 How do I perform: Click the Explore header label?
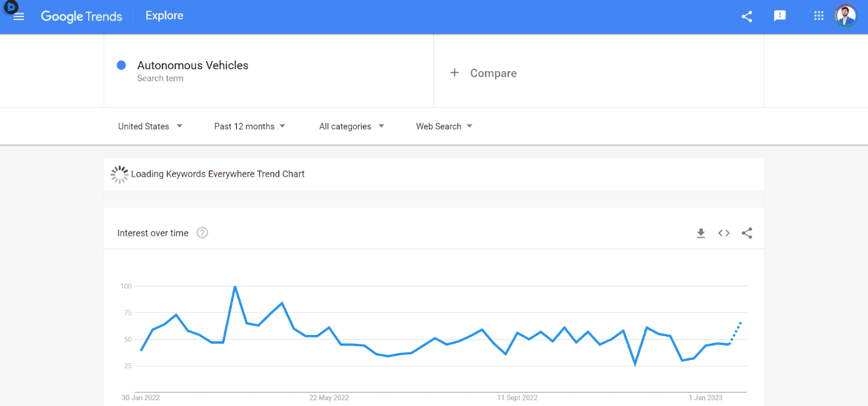(x=164, y=16)
